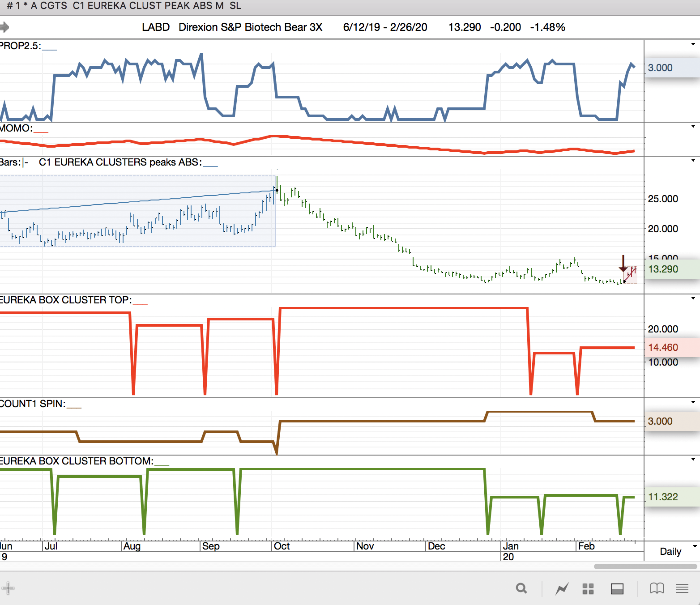
Task: Open the MOMO pane dropdown arrow
Action: [693, 127]
